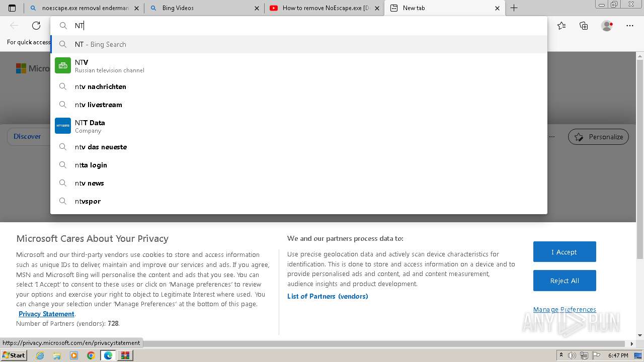The height and width of the screenshot is (362, 644).
Task: Click the search magnifier in address bar
Action: pos(63,26)
